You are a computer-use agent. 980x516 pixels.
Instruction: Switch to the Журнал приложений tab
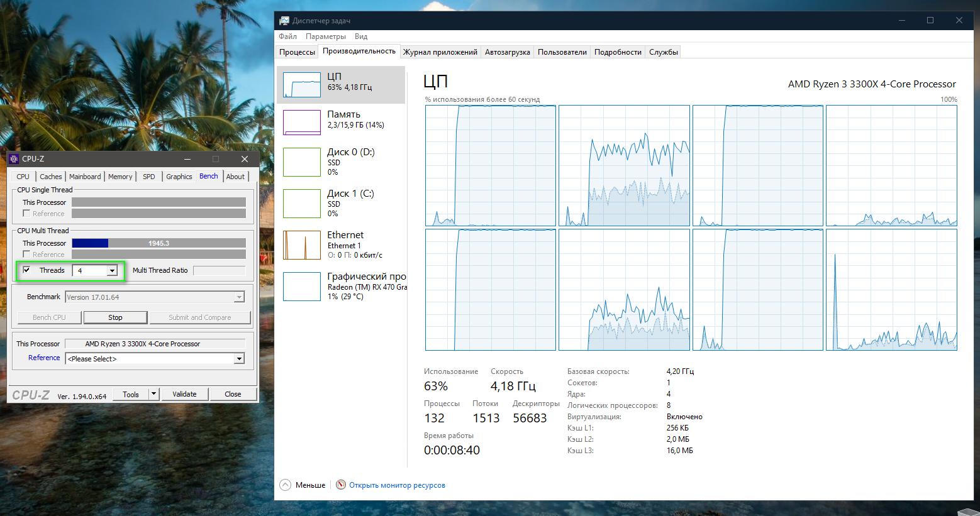point(440,52)
